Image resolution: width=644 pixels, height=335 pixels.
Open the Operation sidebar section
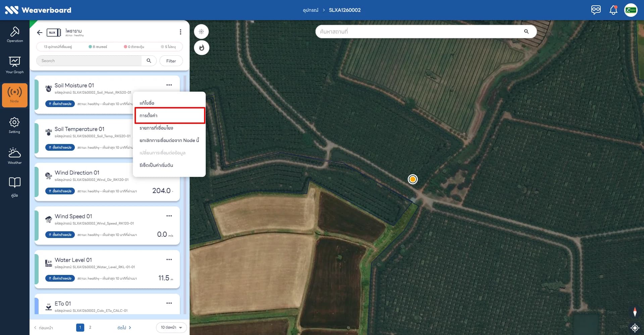pos(15,35)
